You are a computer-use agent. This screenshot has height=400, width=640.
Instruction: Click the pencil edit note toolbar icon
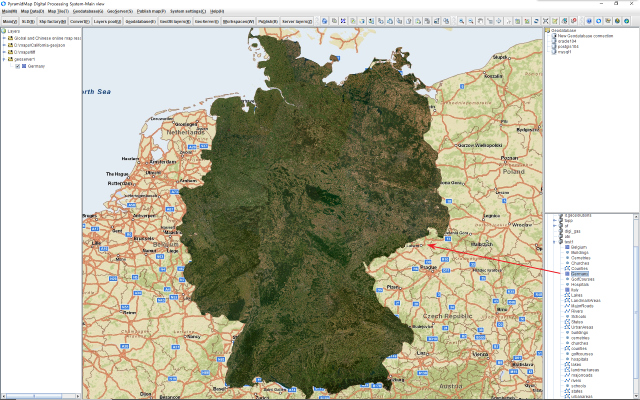tap(553, 21)
